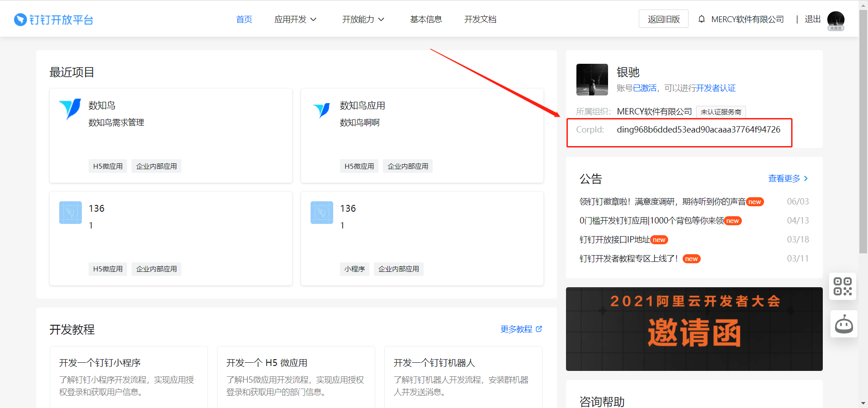Open the 基本信息 menu item
868x408 pixels.
tap(426, 19)
